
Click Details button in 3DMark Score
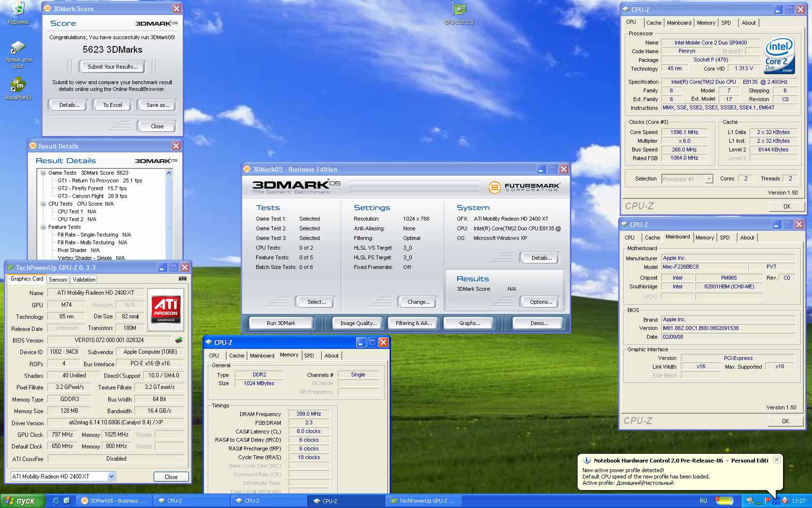pyautogui.click(x=69, y=105)
